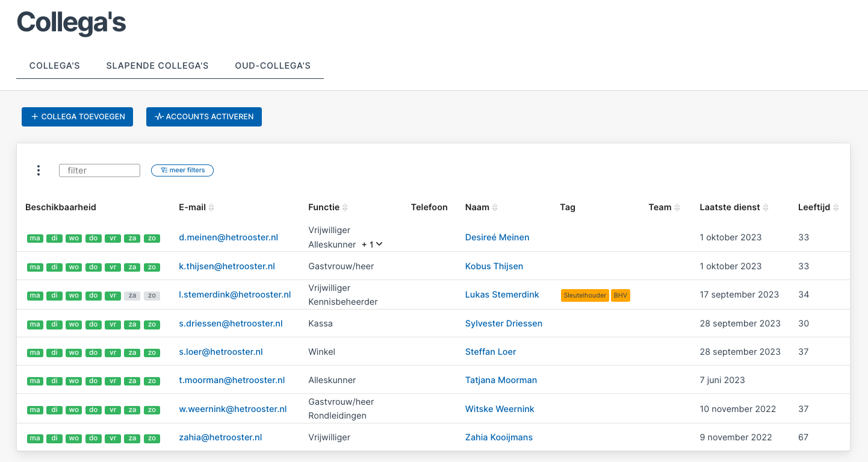Click the 'Kassa' function cell
868x462 pixels.
coord(320,323)
